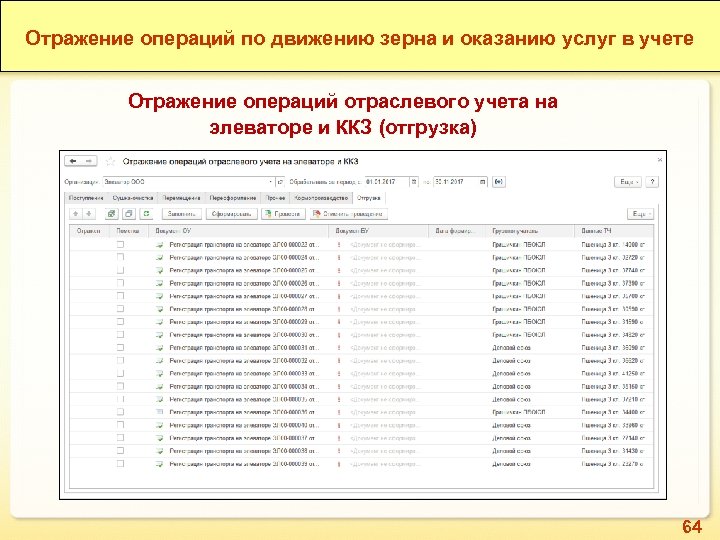Image resolution: width=720 pixels, height=540 pixels.
Task: Tick the checkbox for document 000039
Action: click(x=120, y=463)
